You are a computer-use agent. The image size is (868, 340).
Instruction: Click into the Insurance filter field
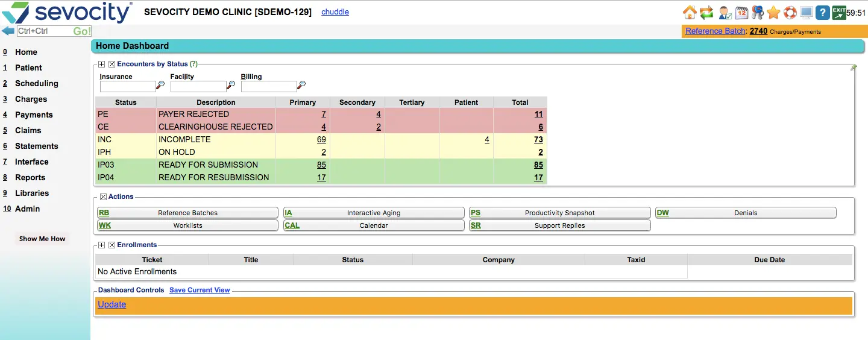[128, 86]
